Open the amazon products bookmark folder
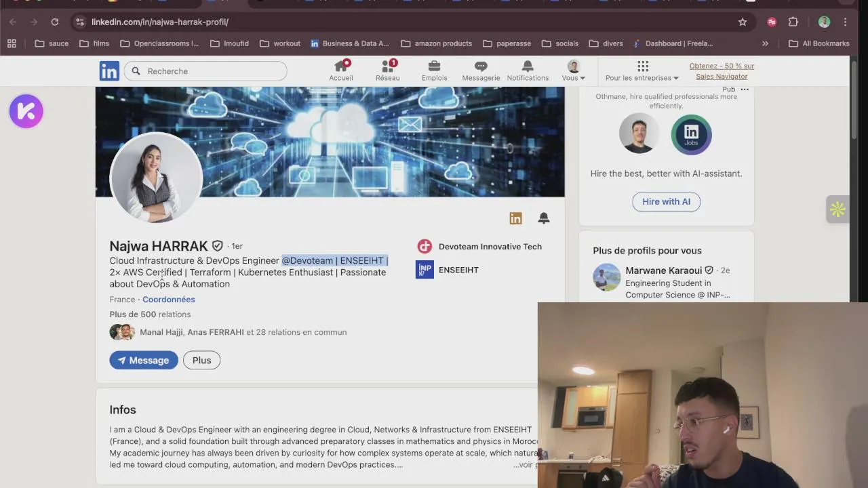This screenshot has height=488, width=868. click(437, 43)
